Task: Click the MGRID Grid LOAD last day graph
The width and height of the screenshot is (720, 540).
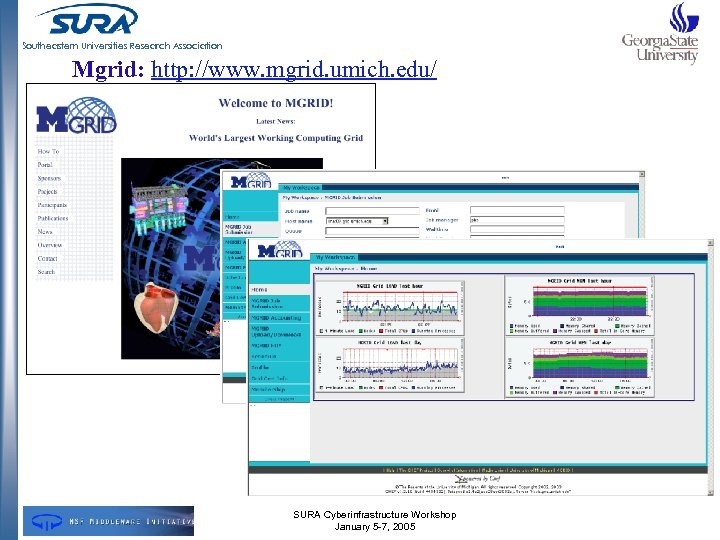Action: coord(389,365)
